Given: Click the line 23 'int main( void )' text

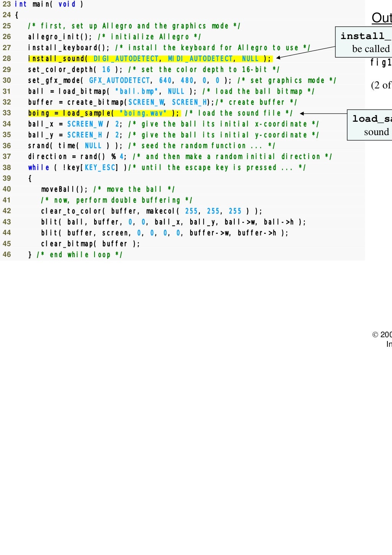Looking at the screenshot, I should click(x=49, y=4).
